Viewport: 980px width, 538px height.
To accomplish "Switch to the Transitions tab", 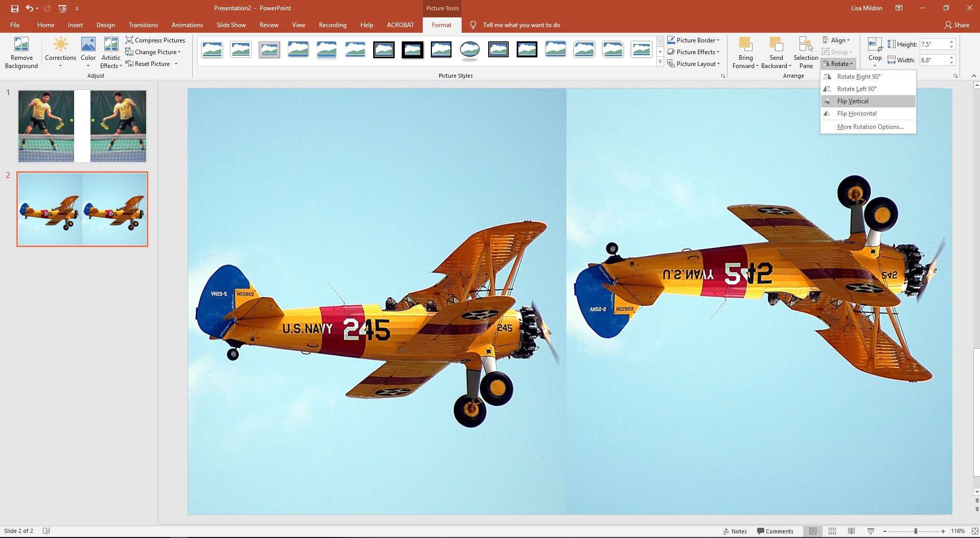I will (143, 25).
